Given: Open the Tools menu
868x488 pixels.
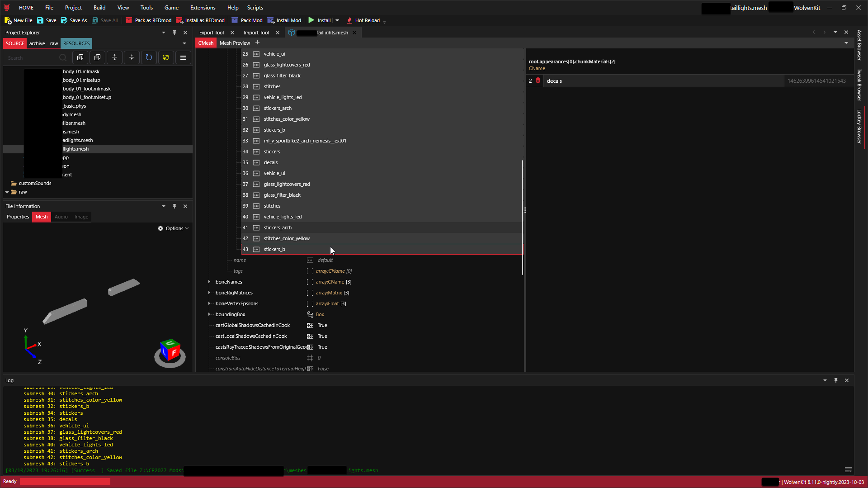Looking at the screenshot, I should click(x=146, y=8).
